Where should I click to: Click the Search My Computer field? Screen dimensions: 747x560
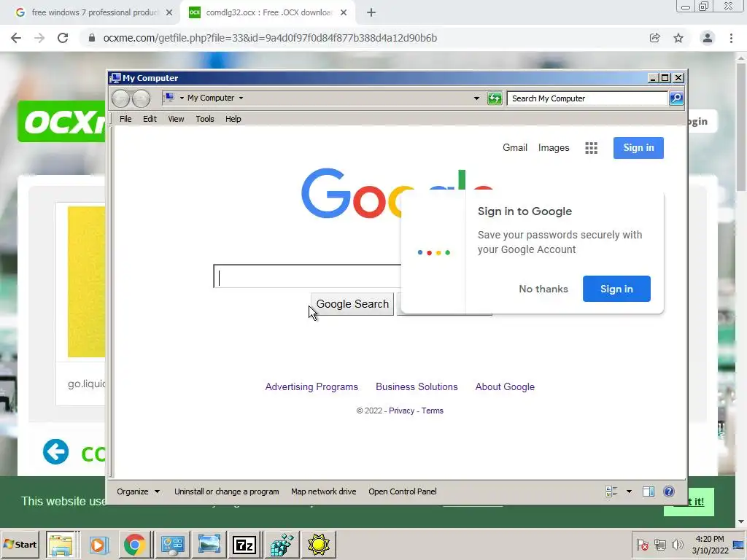[587, 98]
